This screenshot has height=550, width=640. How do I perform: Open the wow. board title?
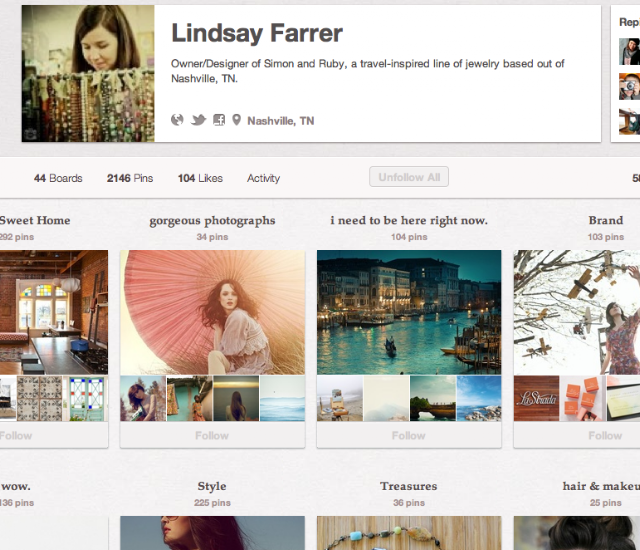tap(16, 486)
